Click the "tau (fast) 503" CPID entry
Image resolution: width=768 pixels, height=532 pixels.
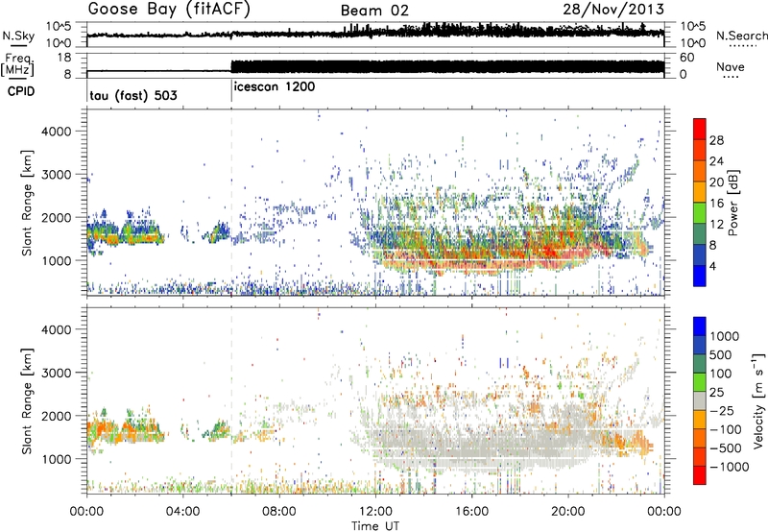(133, 95)
